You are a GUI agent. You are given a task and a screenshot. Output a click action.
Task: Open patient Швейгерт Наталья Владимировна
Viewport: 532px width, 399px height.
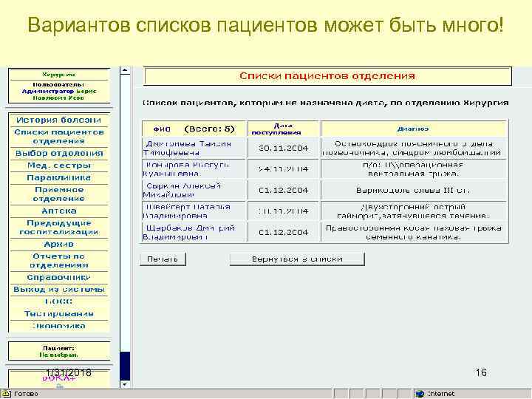pyautogui.click(x=187, y=211)
